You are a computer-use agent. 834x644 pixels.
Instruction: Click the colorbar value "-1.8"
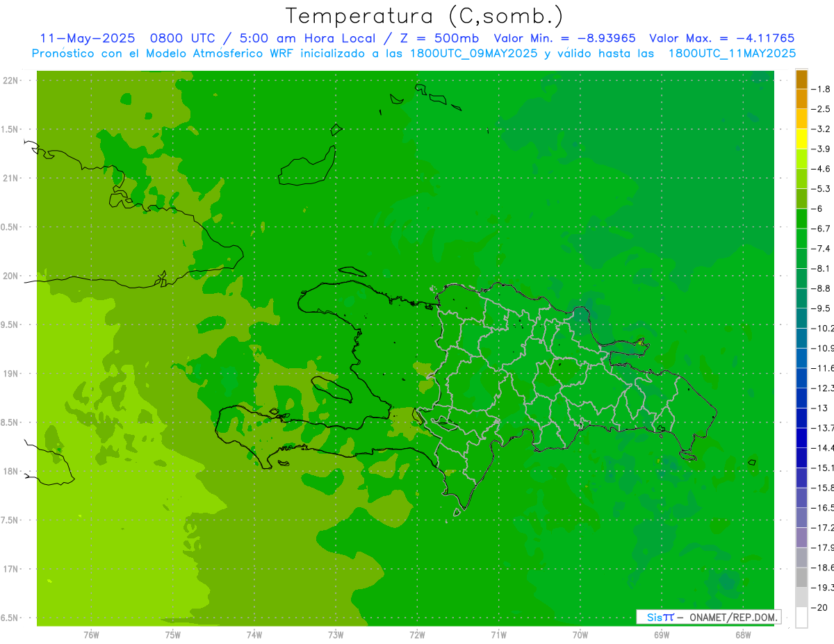point(821,89)
